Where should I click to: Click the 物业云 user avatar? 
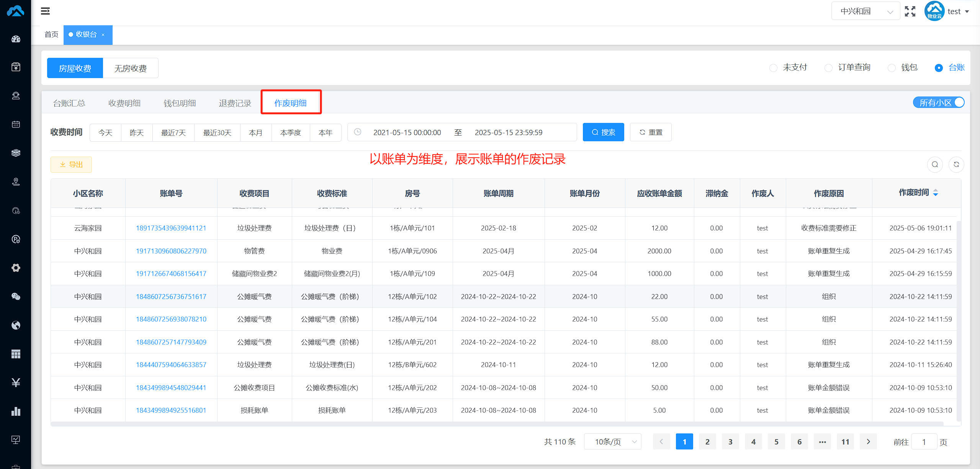coord(934,11)
